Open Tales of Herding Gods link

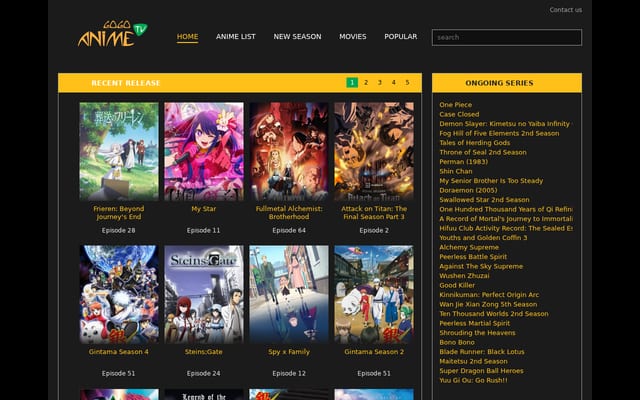(475, 143)
